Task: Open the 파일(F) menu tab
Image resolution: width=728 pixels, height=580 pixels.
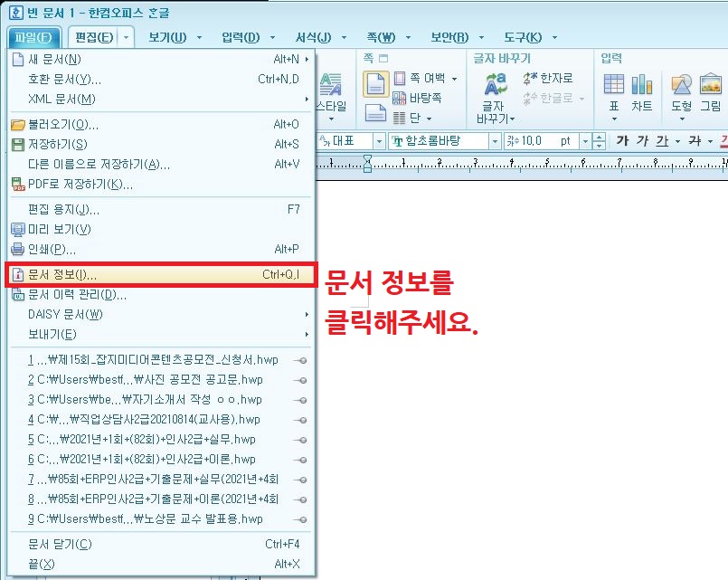Action: pyautogui.click(x=33, y=37)
